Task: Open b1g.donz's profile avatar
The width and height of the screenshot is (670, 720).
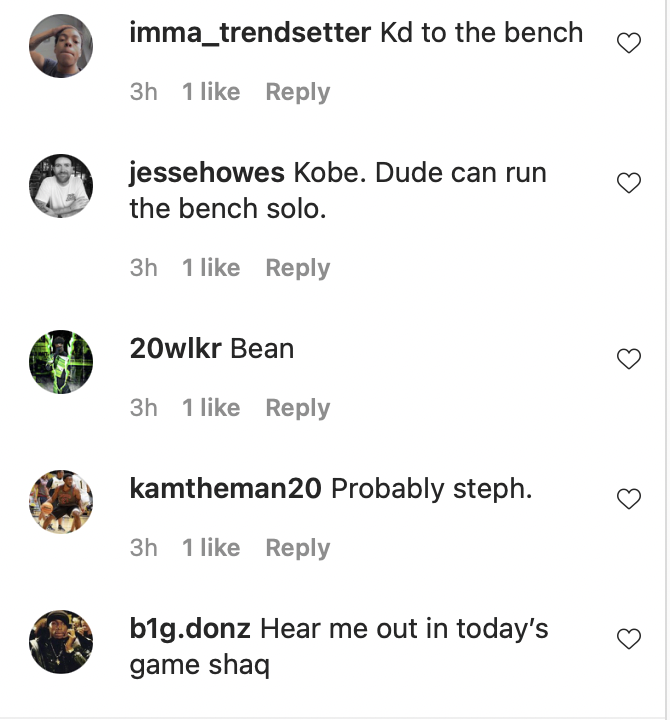Action: click(61, 642)
